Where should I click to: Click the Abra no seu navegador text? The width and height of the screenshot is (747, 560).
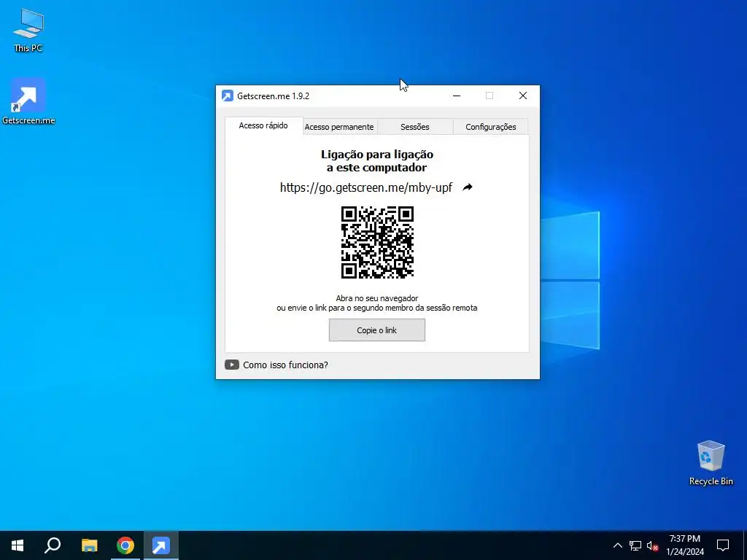point(377,298)
